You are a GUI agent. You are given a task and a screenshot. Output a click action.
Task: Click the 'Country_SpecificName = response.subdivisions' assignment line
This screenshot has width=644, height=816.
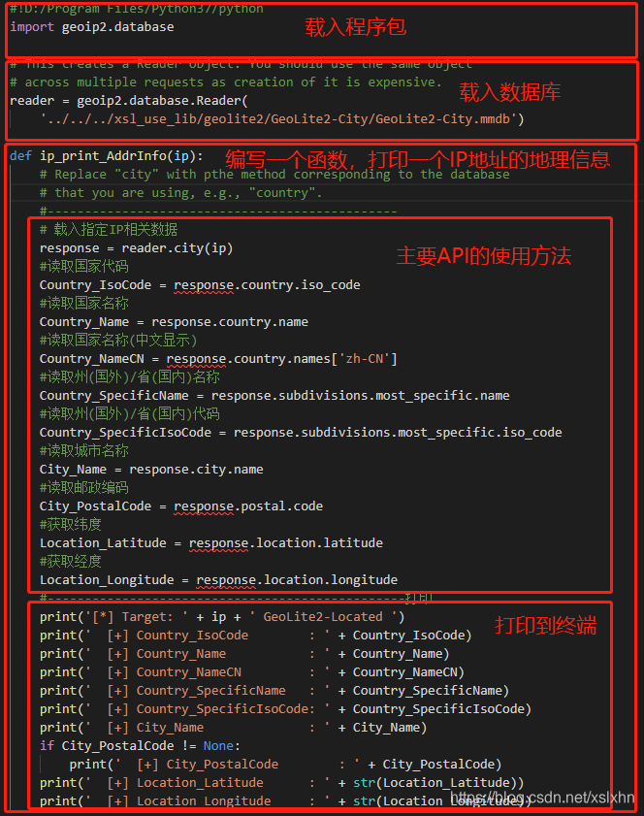[274, 396]
